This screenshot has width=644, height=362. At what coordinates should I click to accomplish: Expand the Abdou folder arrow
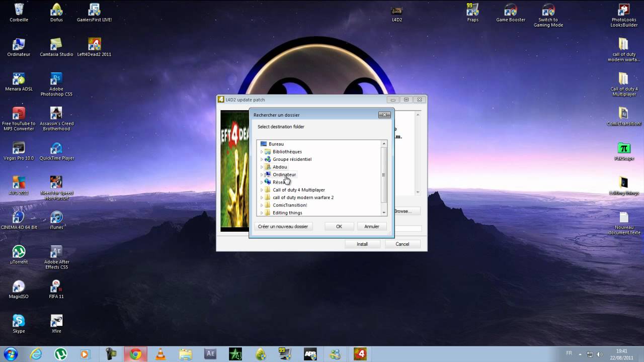(262, 167)
